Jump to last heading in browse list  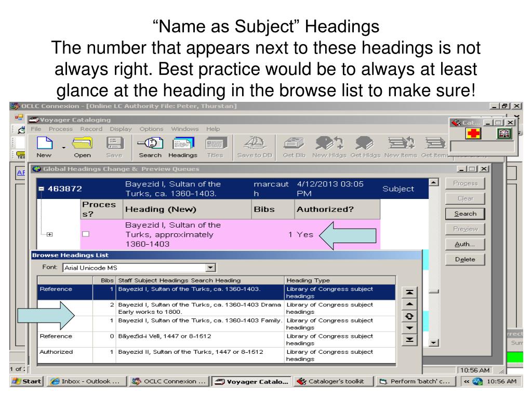coord(409,340)
